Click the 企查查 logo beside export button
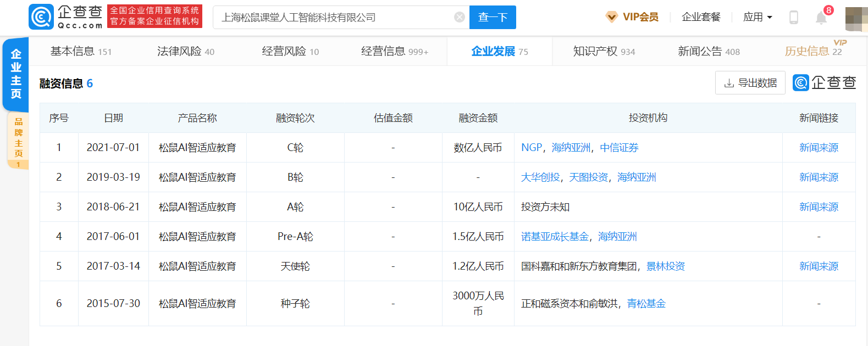The width and height of the screenshot is (868, 346). [825, 82]
